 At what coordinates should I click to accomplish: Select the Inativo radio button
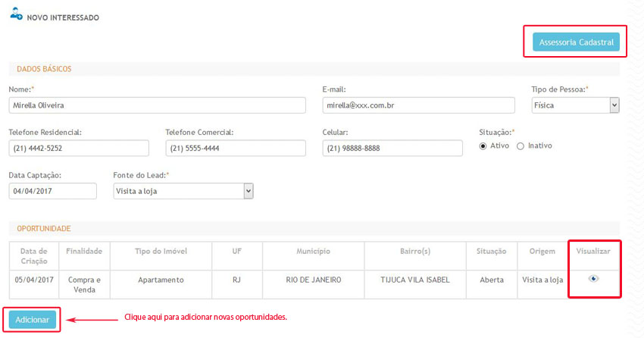point(520,146)
